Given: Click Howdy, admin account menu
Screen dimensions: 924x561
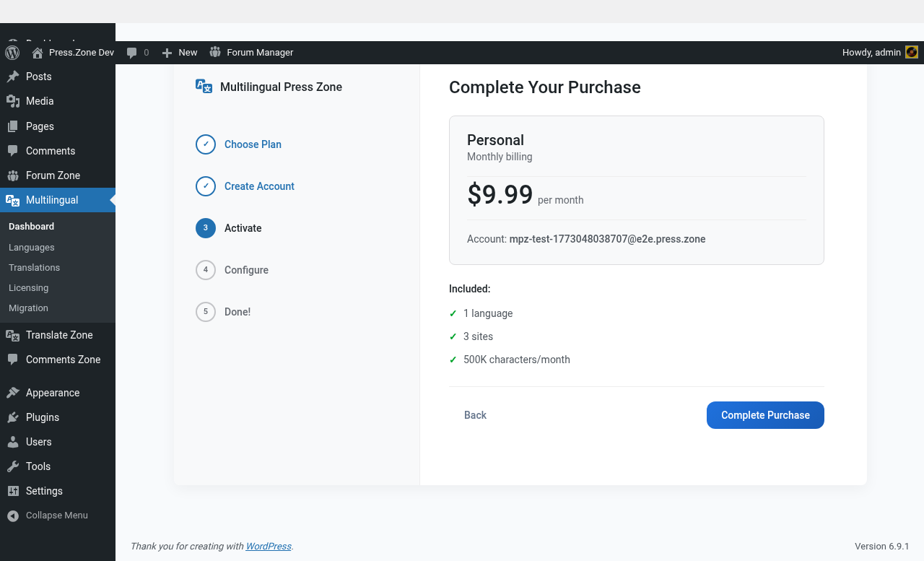Looking at the screenshot, I should coord(880,53).
